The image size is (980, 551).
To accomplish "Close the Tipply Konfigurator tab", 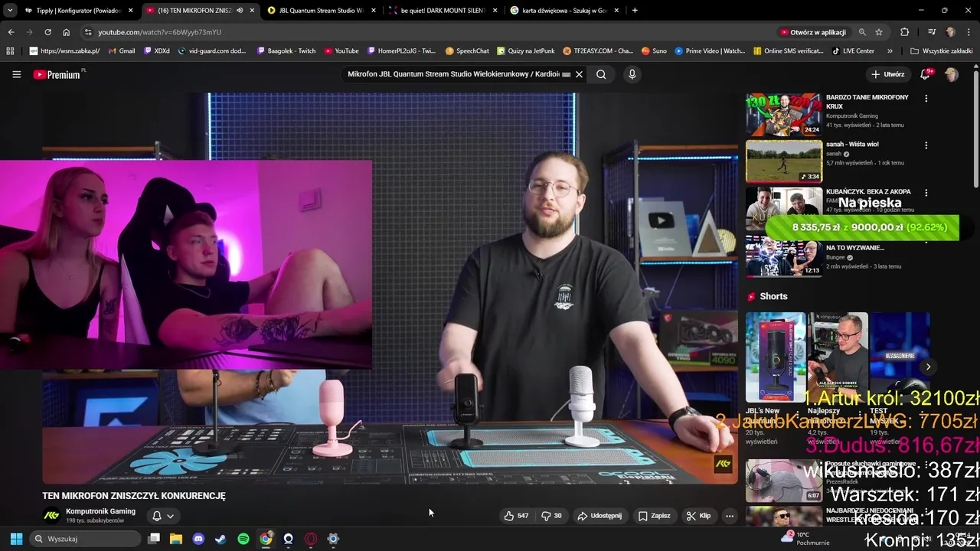I will pyautogui.click(x=131, y=11).
